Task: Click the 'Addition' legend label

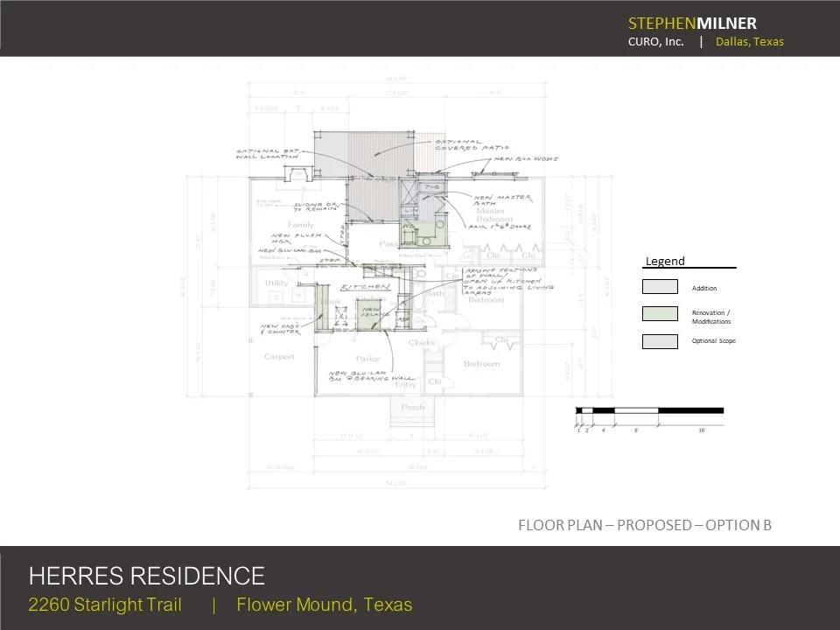Action: click(x=703, y=288)
